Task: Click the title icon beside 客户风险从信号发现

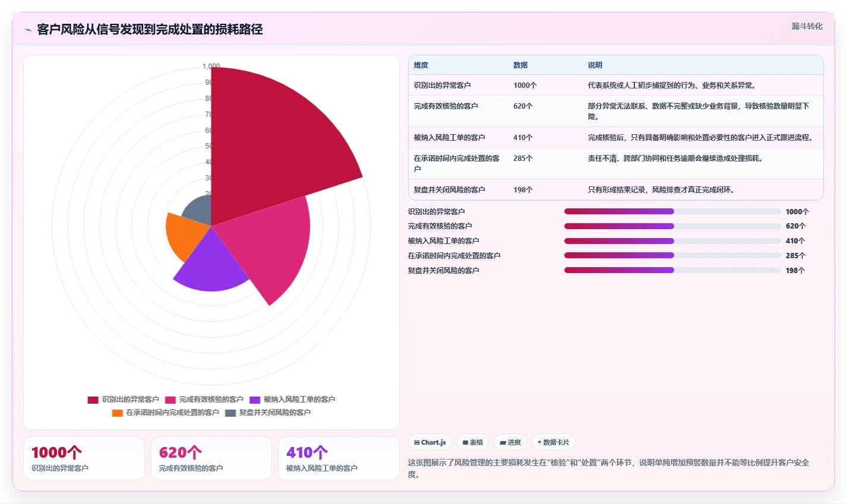Action: tap(28, 30)
